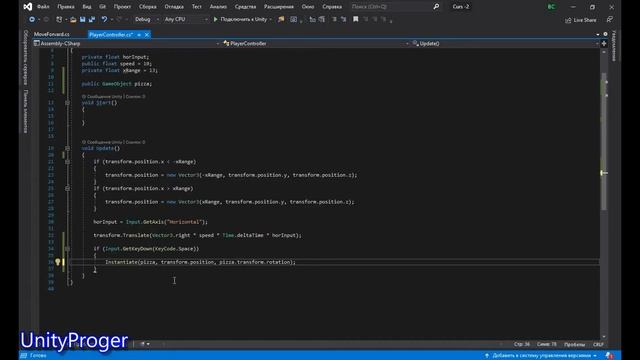Click the Instantiate code line

pos(200,262)
